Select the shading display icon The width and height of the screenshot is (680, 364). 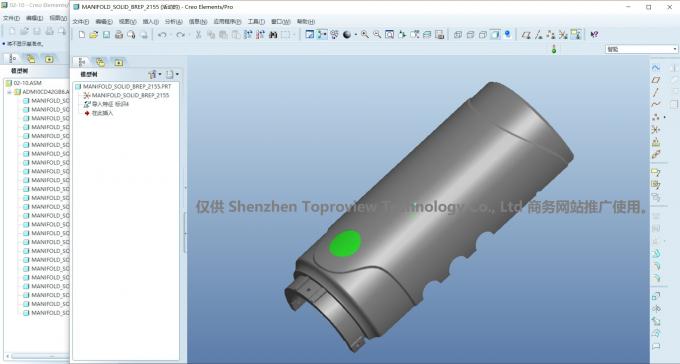coord(495,35)
